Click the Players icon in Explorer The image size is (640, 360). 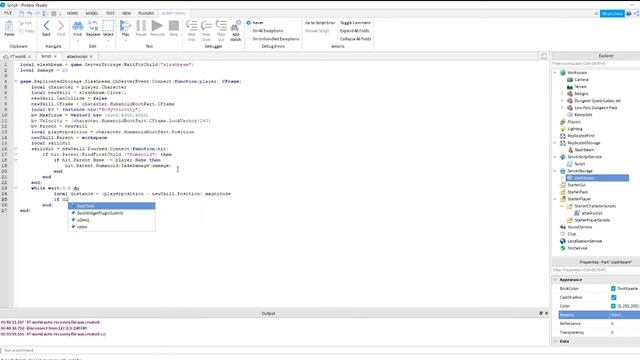[x=563, y=122]
